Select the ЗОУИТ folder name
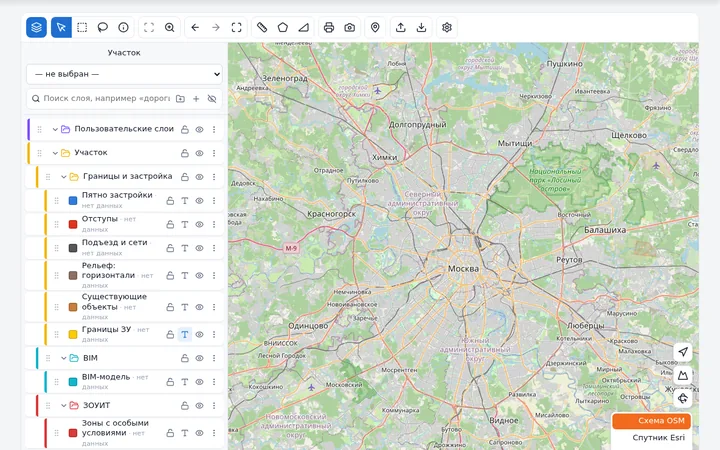This screenshot has height=450, width=720. coord(96,405)
